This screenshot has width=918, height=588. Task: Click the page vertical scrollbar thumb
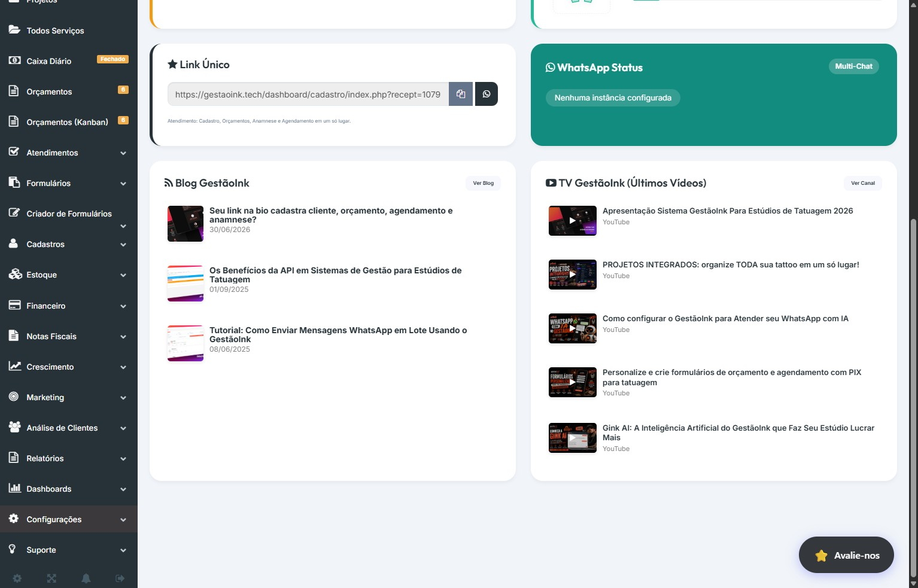coord(913,398)
